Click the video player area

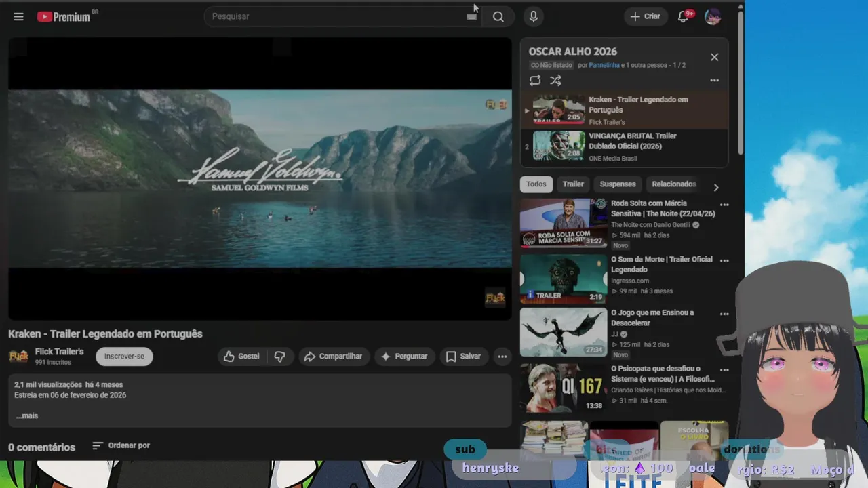coord(260,178)
